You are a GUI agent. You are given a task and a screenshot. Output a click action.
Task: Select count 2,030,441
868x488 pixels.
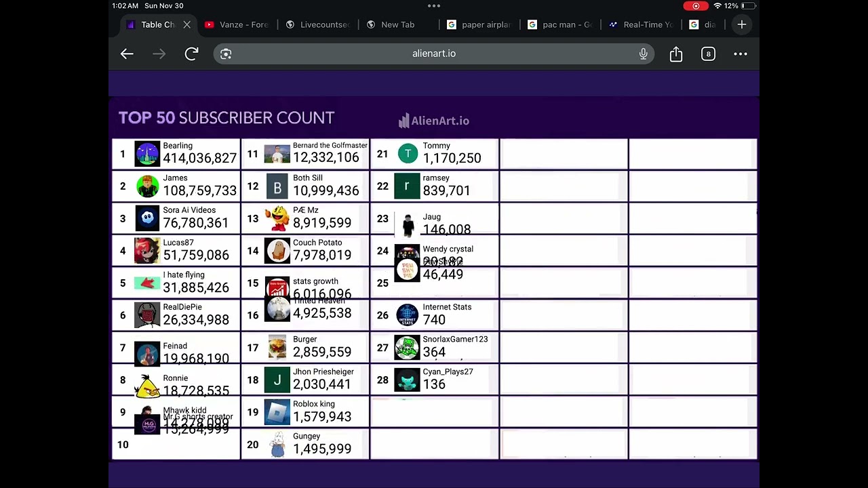[x=322, y=384]
